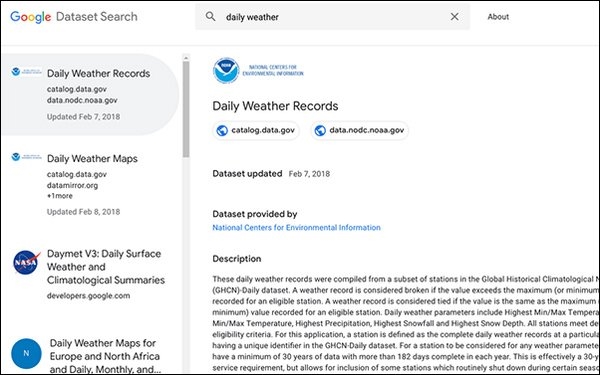Click 'Dataset provided by' label
This screenshot has width=600, height=375.
[255, 214]
